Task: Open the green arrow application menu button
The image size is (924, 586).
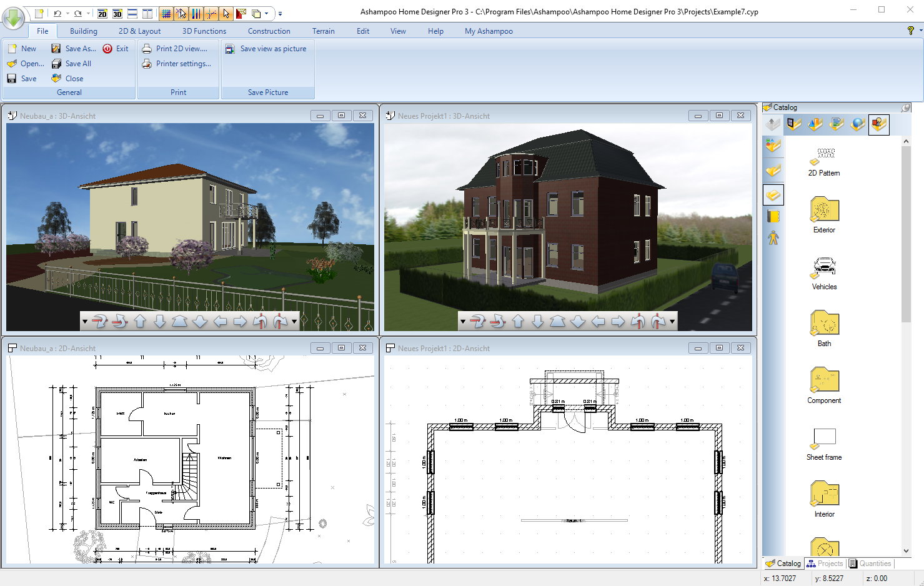Action: [13, 17]
